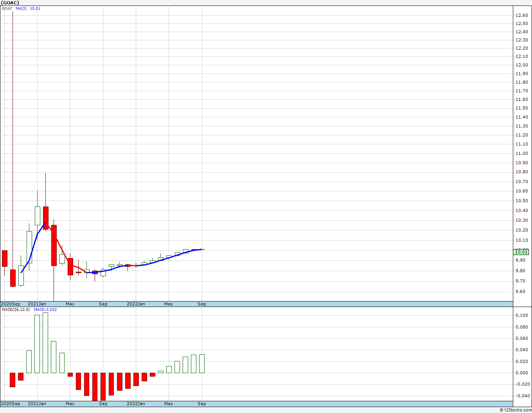The width and height of the screenshot is (532, 413).
Task: Select 2021Jan on the price chart date axis
Action: pos(37,304)
